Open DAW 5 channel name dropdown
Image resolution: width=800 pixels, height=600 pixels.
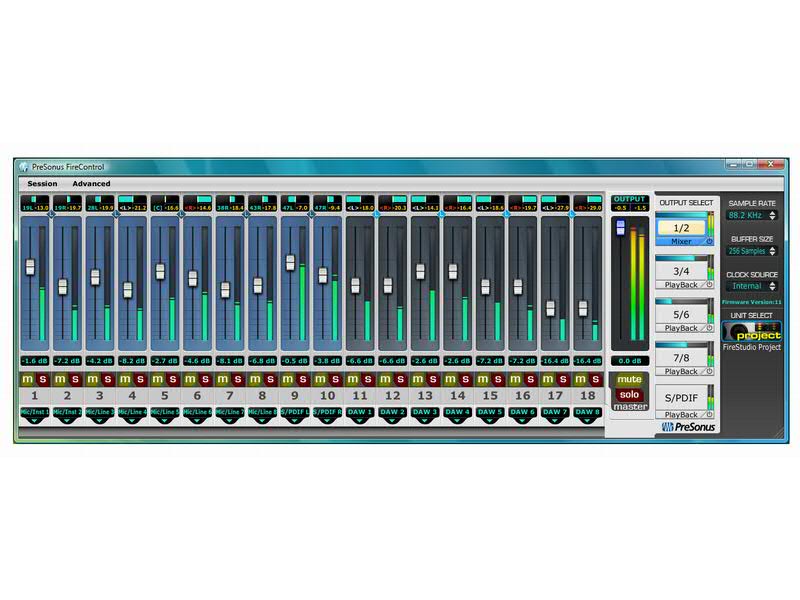490,415
